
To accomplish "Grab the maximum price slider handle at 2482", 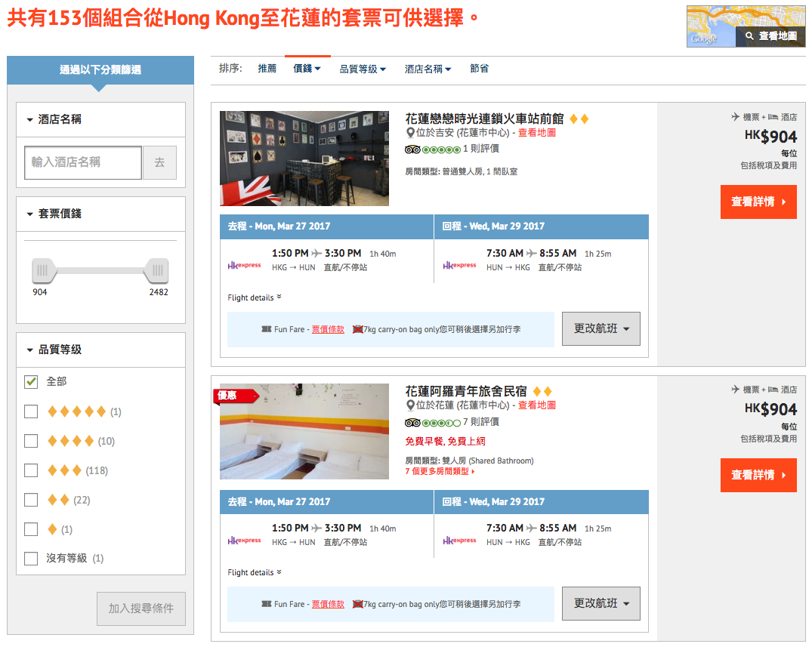I will (x=157, y=270).
